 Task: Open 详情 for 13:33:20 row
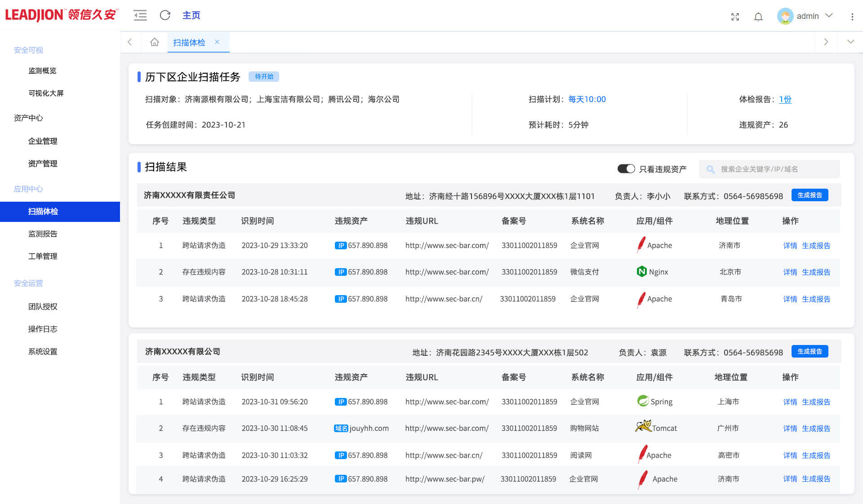790,246
